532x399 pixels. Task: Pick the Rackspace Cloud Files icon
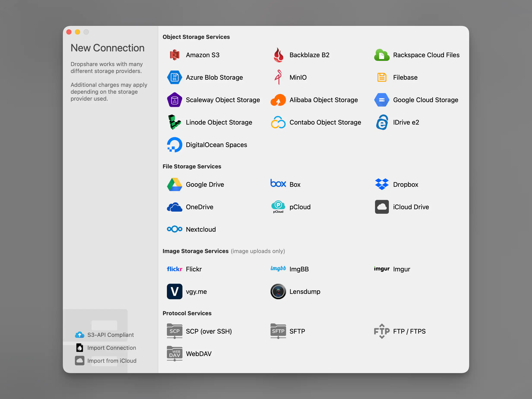[382, 55]
